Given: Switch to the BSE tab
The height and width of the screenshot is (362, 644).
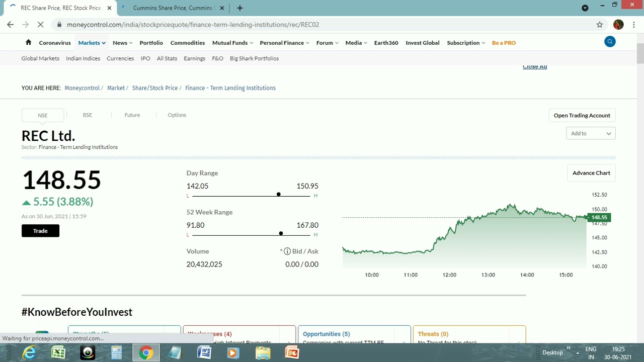Looking at the screenshot, I should tap(88, 115).
